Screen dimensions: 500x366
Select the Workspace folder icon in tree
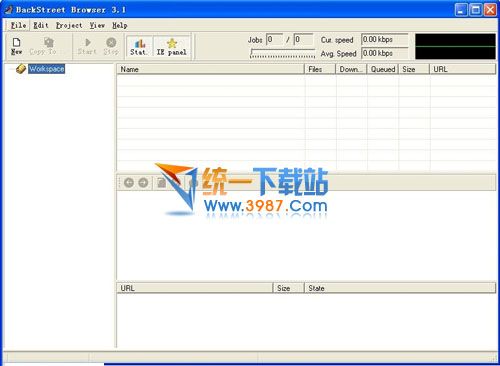(21, 69)
